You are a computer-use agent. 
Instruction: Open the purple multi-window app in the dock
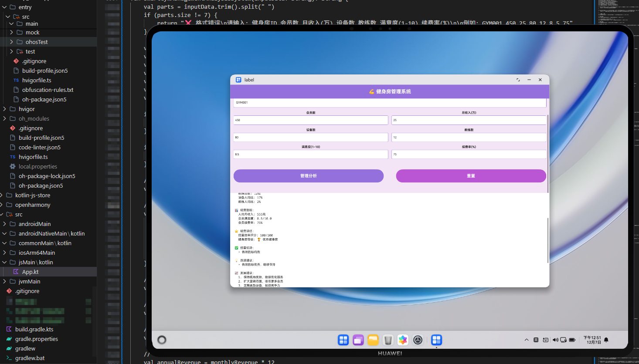358,340
